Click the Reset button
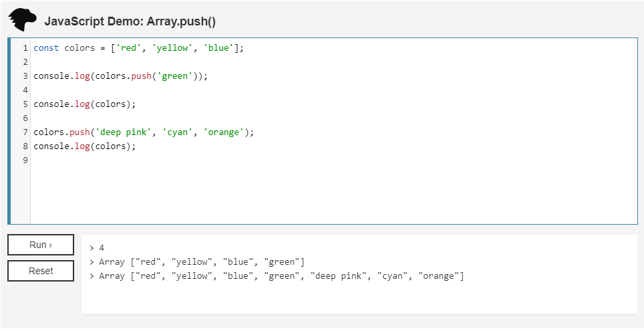Screen dimensions: 644x331 tap(41, 271)
